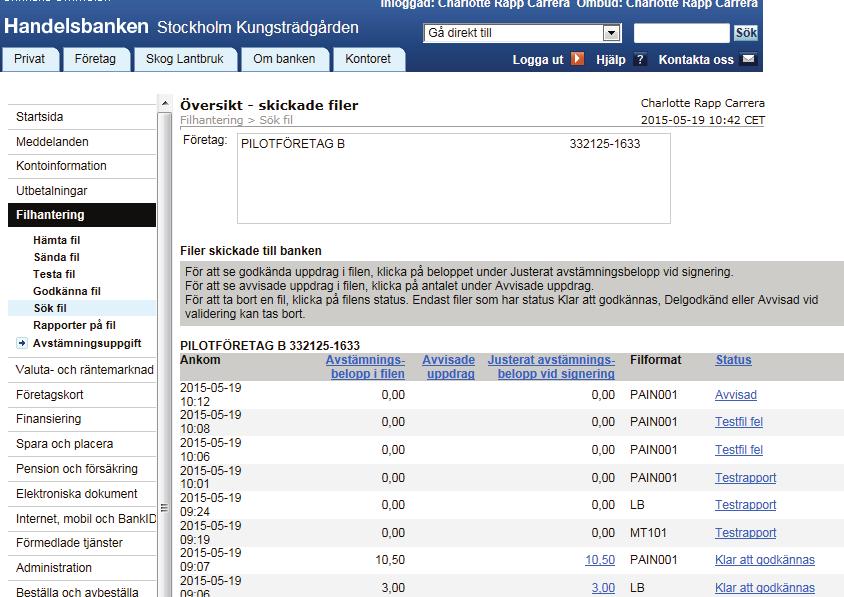Click Klar att godkännas for 09:06 LB file
844x597 pixels.
(765, 588)
